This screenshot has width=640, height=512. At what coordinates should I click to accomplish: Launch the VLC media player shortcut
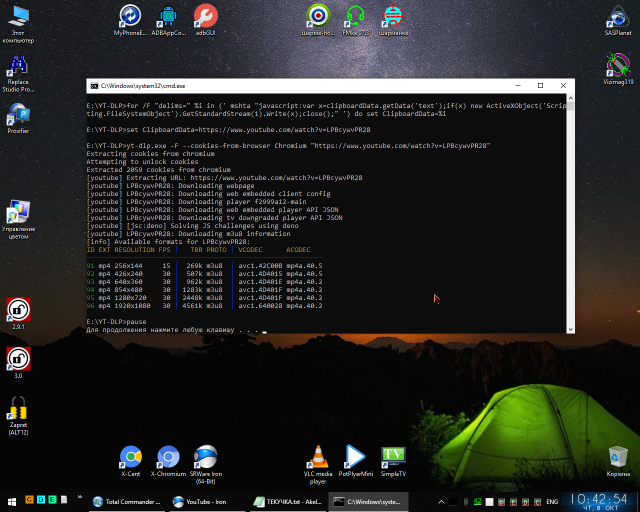pos(318,465)
